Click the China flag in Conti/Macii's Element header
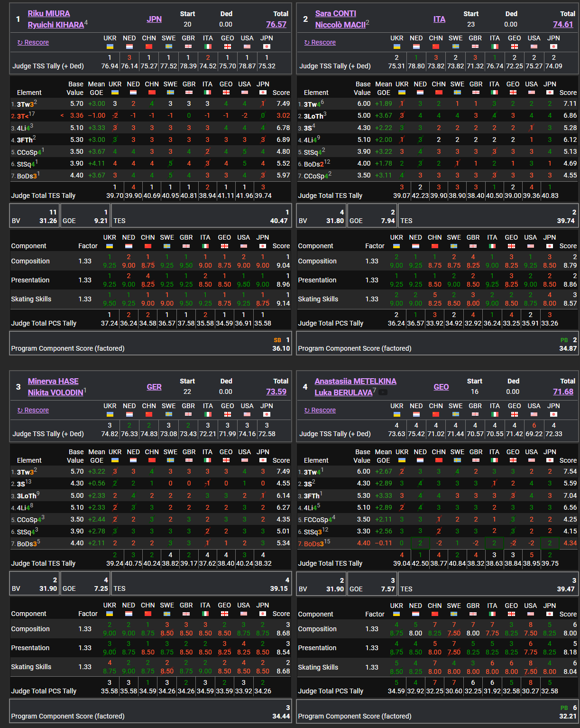580x728 pixels. pos(438,93)
